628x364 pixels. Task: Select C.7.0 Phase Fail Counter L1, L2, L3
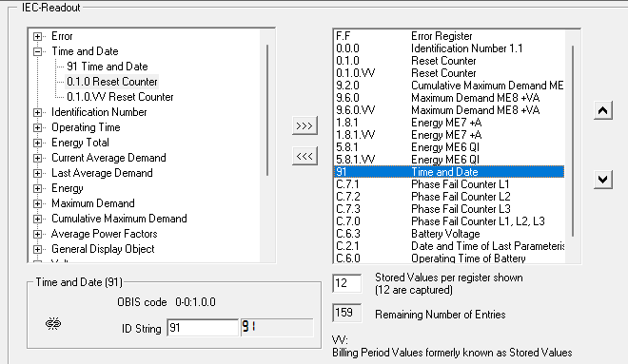coord(448,221)
